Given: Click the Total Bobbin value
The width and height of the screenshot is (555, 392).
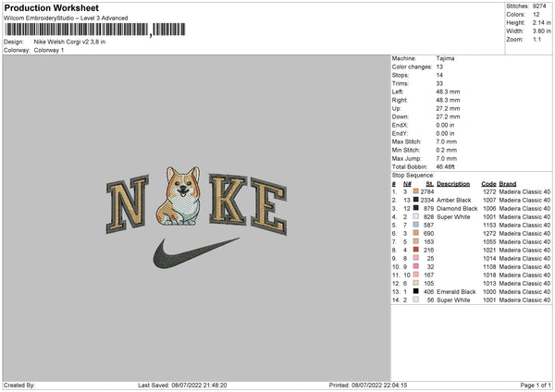Looking at the screenshot, I should click(445, 166).
